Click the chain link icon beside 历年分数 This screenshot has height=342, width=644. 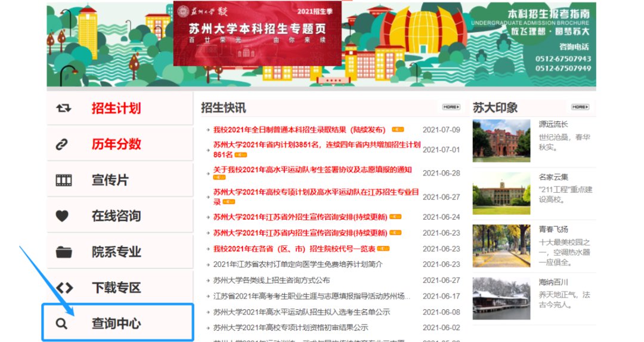tap(63, 144)
